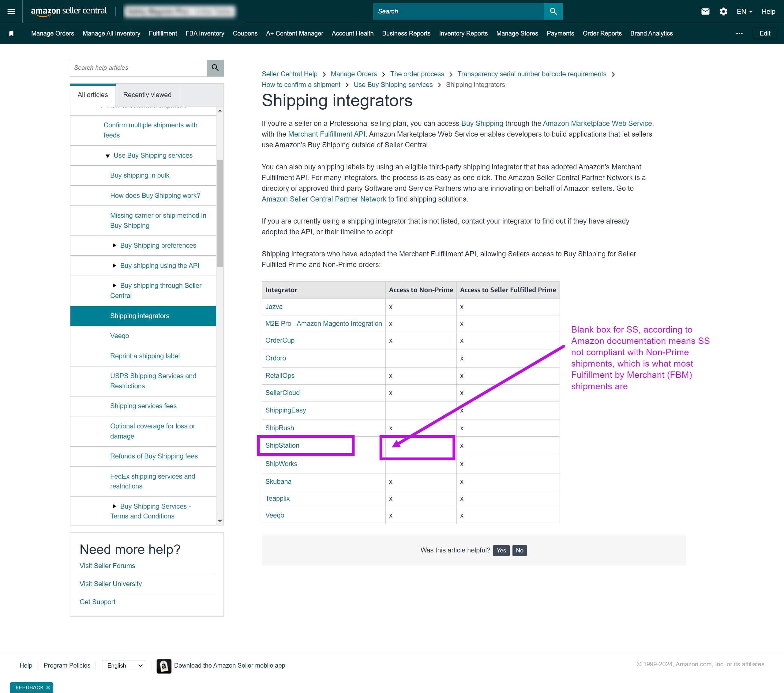784x693 pixels.
Task: Click the Help link at top right
Action: point(768,12)
